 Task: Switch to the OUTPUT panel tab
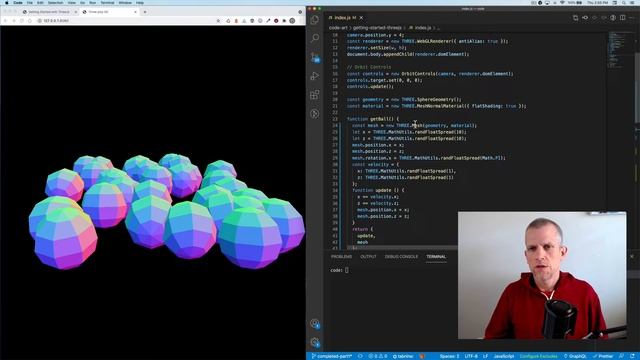[x=368, y=257]
